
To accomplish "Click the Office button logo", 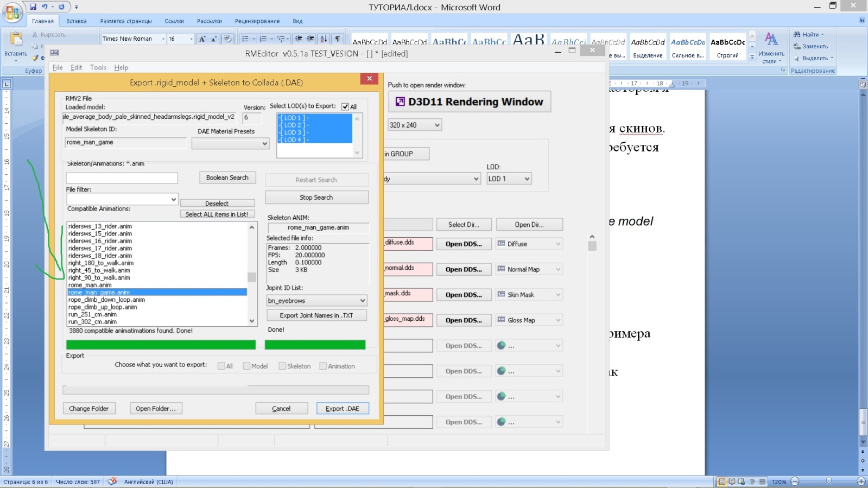I will point(12,12).
